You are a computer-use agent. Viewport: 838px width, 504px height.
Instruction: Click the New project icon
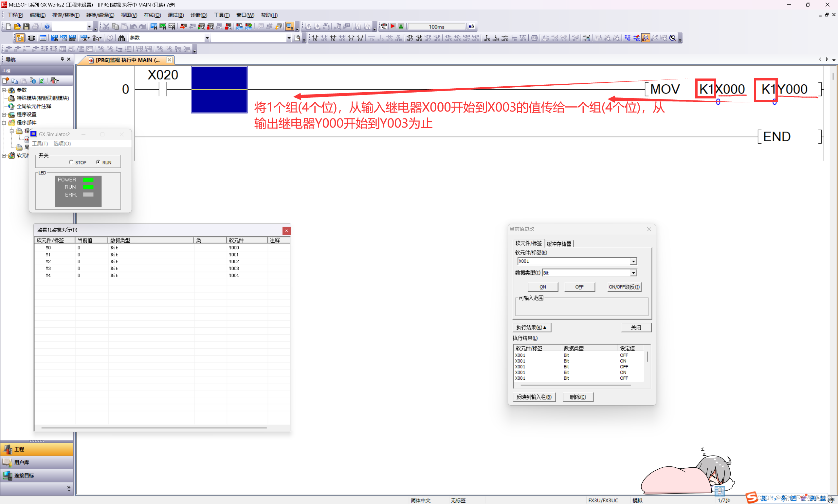(x=9, y=26)
